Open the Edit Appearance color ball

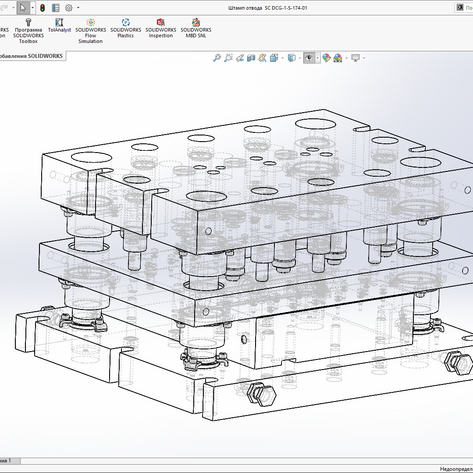click(x=326, y=58)
